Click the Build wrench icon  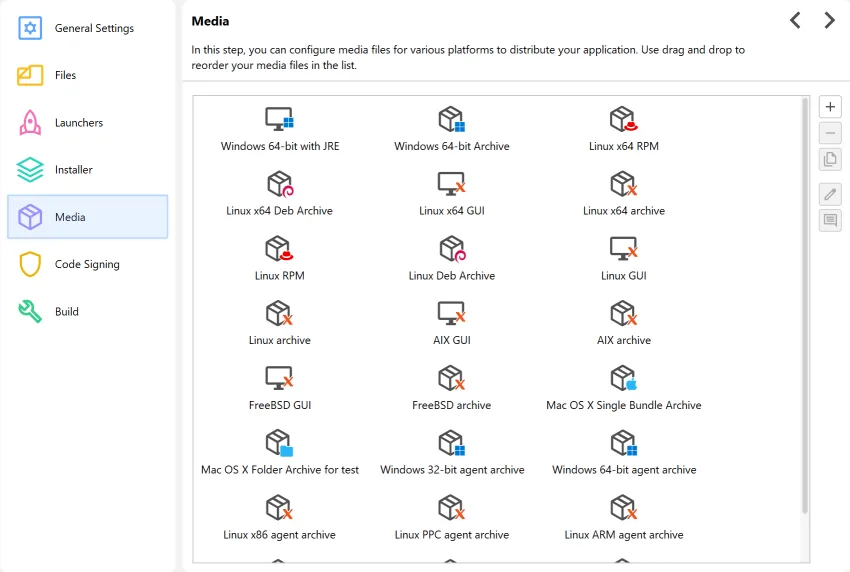pos(30,311)
